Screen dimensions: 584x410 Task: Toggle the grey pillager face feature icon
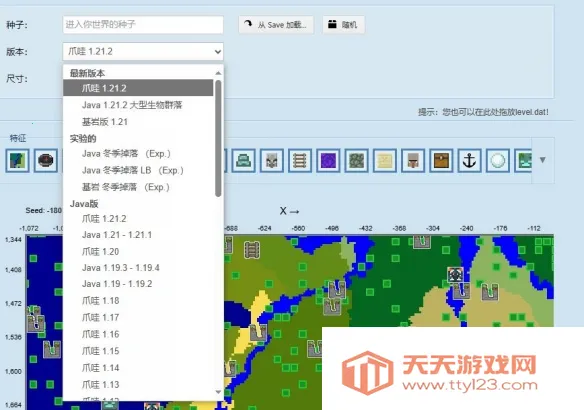(x=272, y=160)
